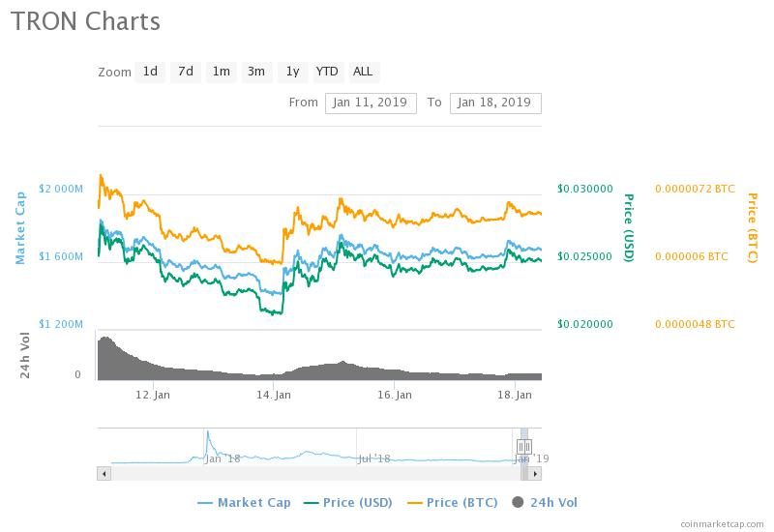774x532 pixels.
Task: Click the To date field Jan 18, 2019
Action: [495, 103]
